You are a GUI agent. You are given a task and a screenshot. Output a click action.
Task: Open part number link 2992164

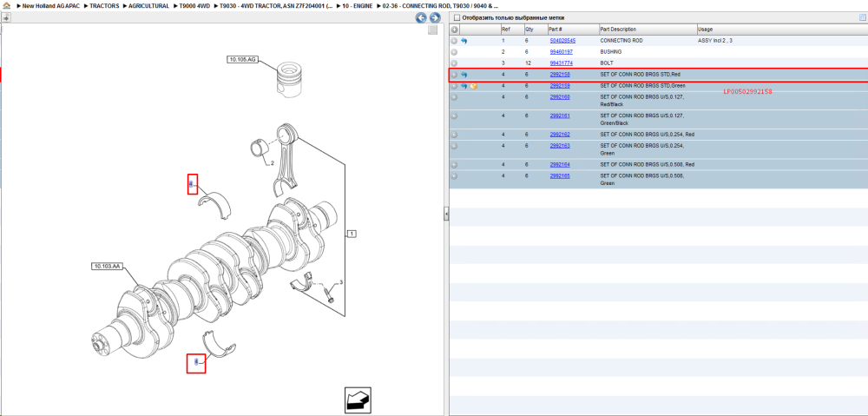pos(560,164)
